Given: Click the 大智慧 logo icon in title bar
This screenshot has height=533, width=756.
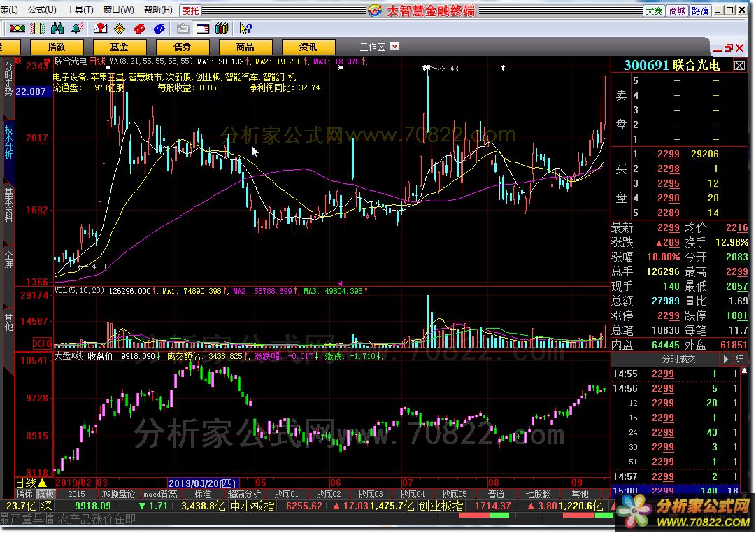Looking at the screenshot, I should pos(375,10).
